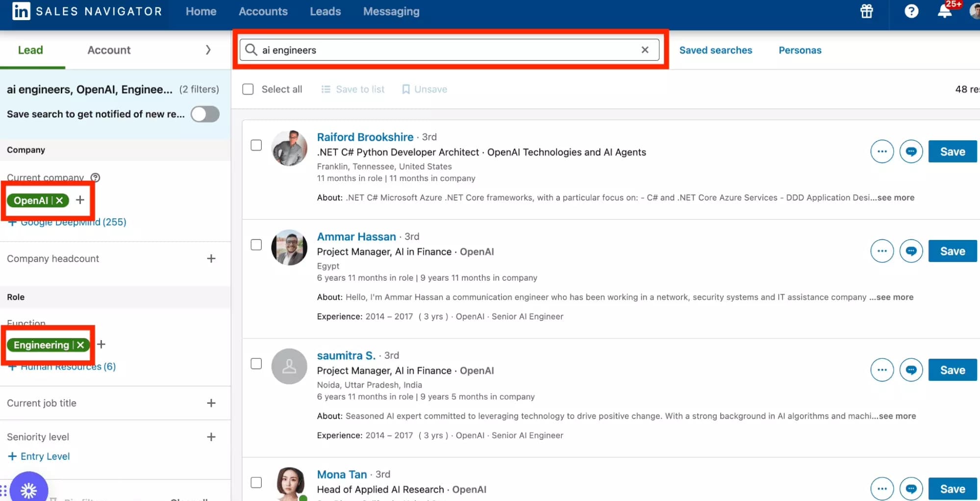
Task: Open the notifications bell
Action: (x=944, y=11)
